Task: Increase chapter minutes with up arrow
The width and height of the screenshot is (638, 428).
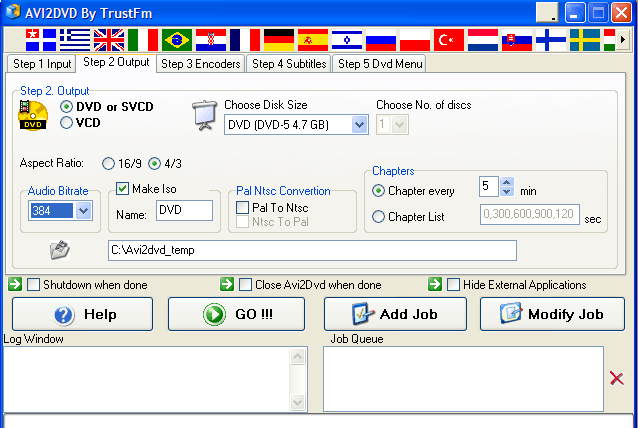Action: point(507,181)
